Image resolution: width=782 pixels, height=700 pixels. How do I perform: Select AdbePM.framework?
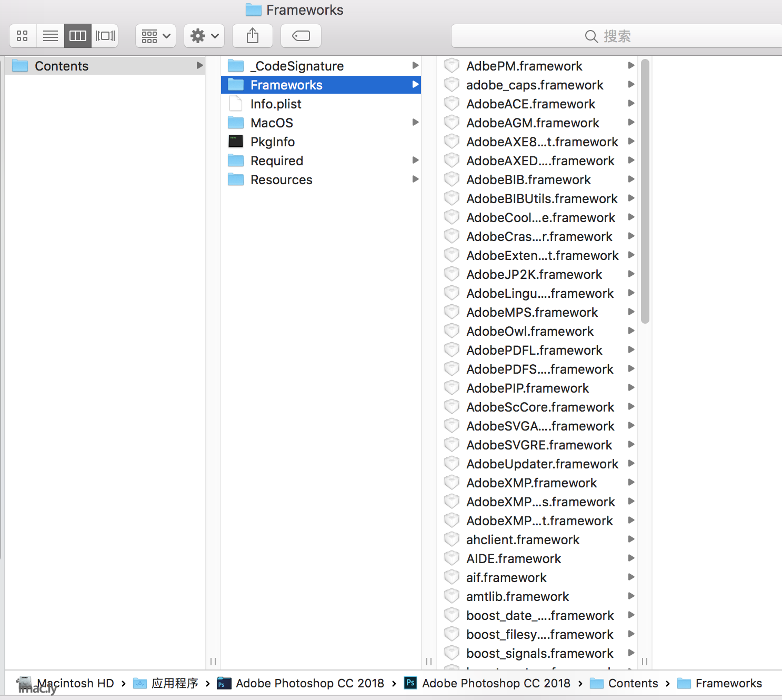pos(537,66)
